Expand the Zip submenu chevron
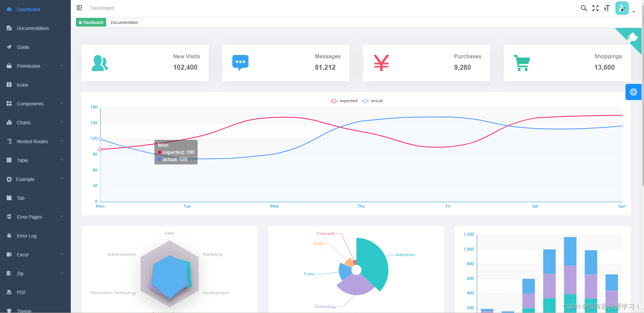Image resolution: width=644 pixels, height=313 pixels. pyautogui.click(x=62, y=273)
